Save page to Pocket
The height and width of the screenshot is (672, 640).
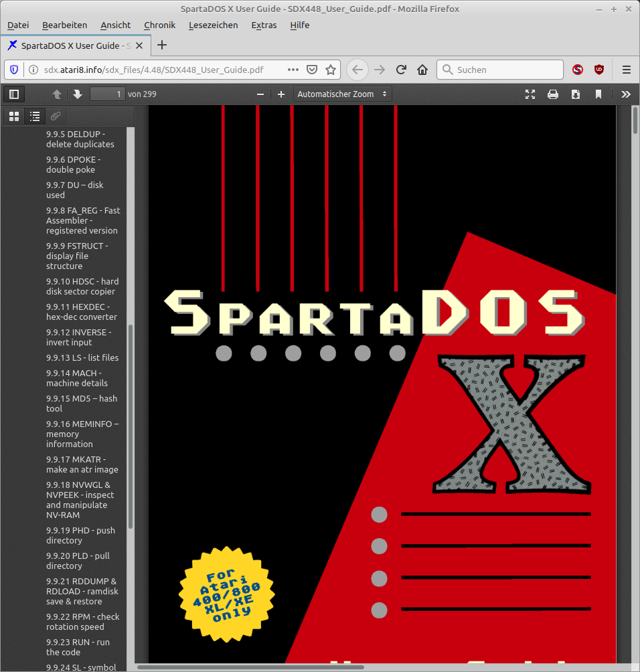point(312,70)
